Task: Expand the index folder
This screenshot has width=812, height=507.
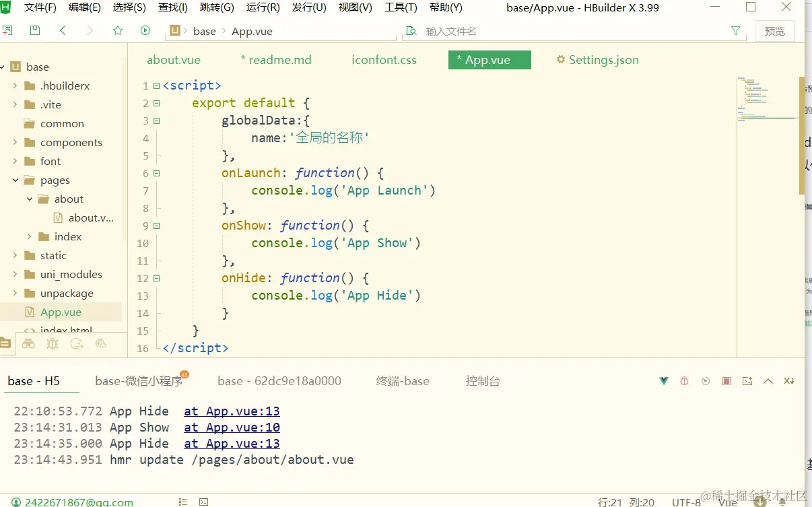Action: tap(30, 236)
